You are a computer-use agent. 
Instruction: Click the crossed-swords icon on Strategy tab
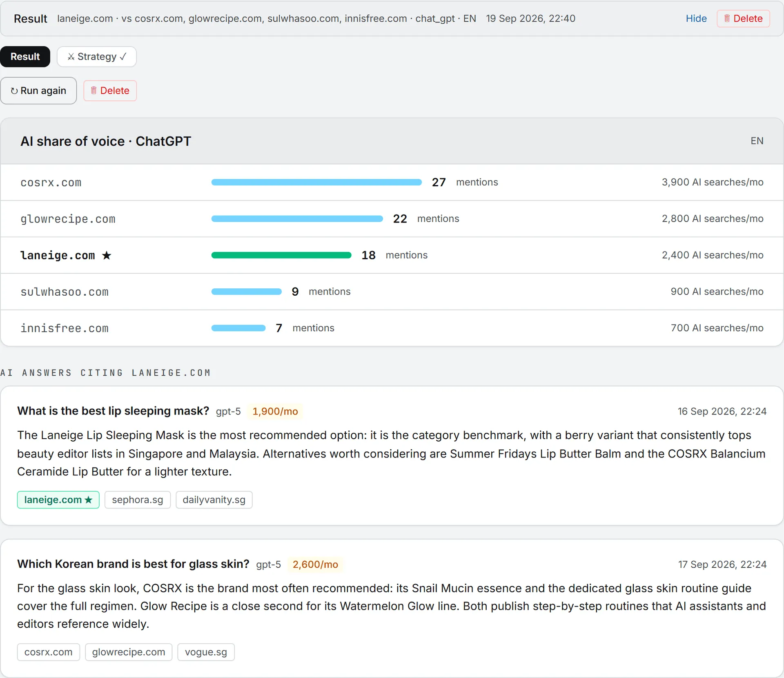tap(71, 57)
